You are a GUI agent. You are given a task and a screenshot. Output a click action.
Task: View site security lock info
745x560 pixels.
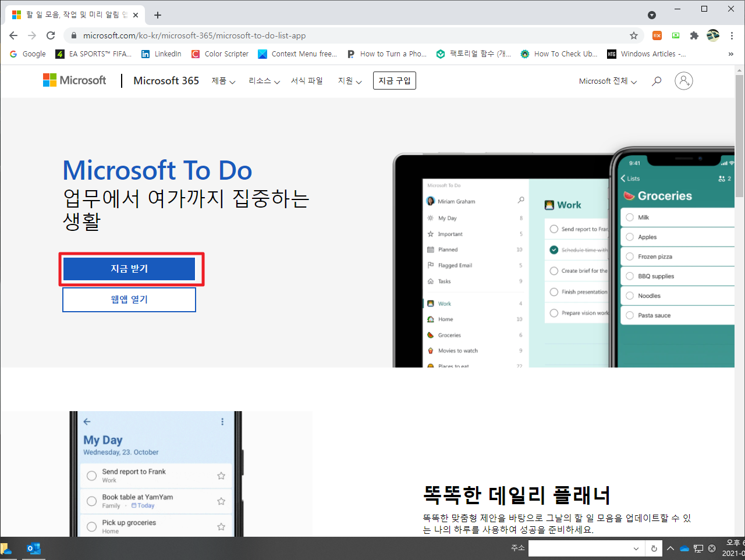pyautogui.click(x=73, y=35)
